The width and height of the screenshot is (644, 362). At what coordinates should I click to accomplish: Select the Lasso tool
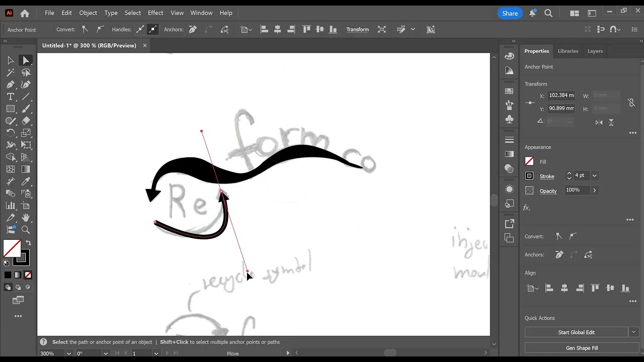26,72
